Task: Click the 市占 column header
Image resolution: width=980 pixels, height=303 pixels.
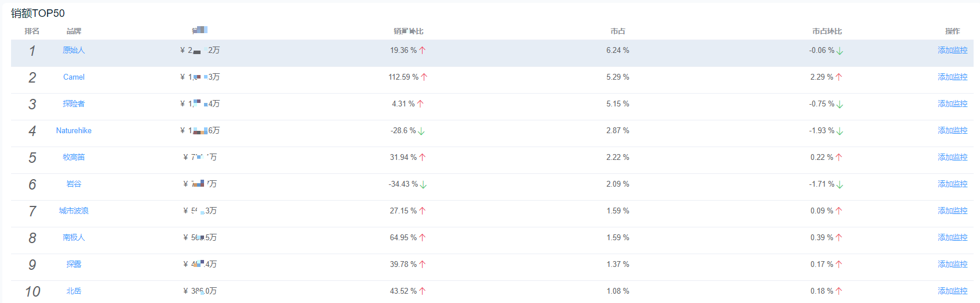Action: pyautogui.click(x=618, y=31)
